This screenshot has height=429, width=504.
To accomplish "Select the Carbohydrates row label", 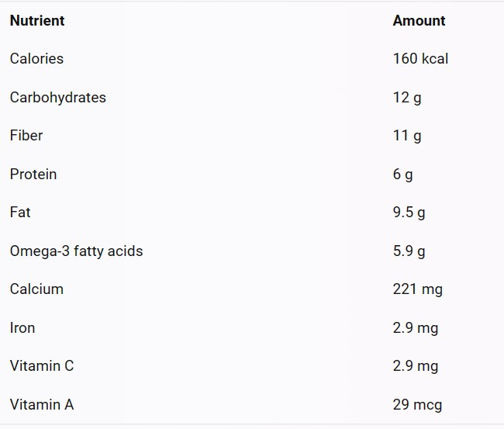I will (58, 98).
